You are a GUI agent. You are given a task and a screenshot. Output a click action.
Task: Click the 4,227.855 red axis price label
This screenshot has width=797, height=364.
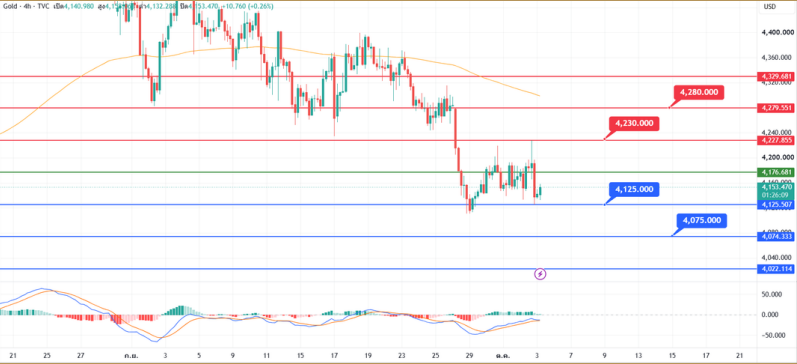(776, 140)
